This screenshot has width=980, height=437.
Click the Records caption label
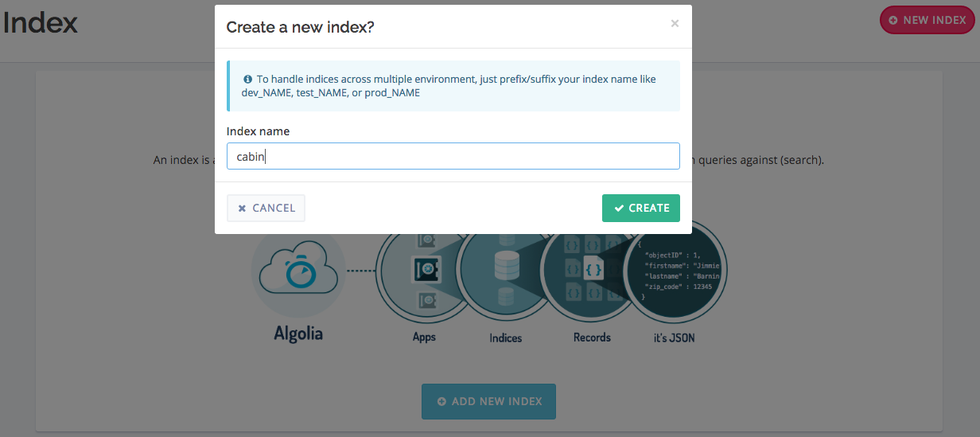pos(592,338)
